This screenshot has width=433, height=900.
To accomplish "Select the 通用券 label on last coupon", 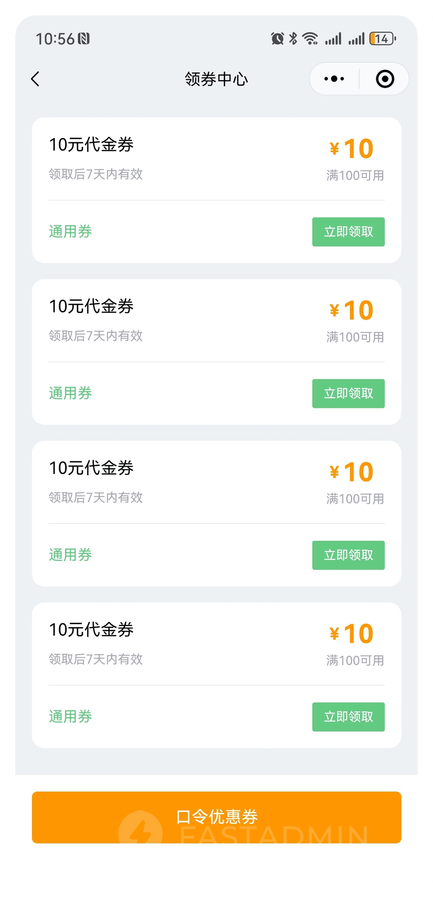I will click(x=70, y=717).
